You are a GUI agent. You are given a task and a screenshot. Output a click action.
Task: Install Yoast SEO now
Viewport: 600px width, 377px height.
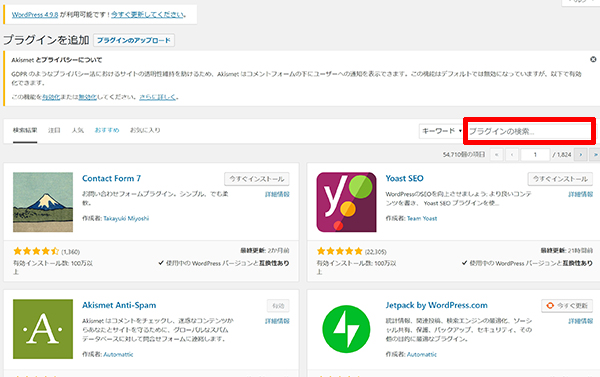(x=560, y=179)
